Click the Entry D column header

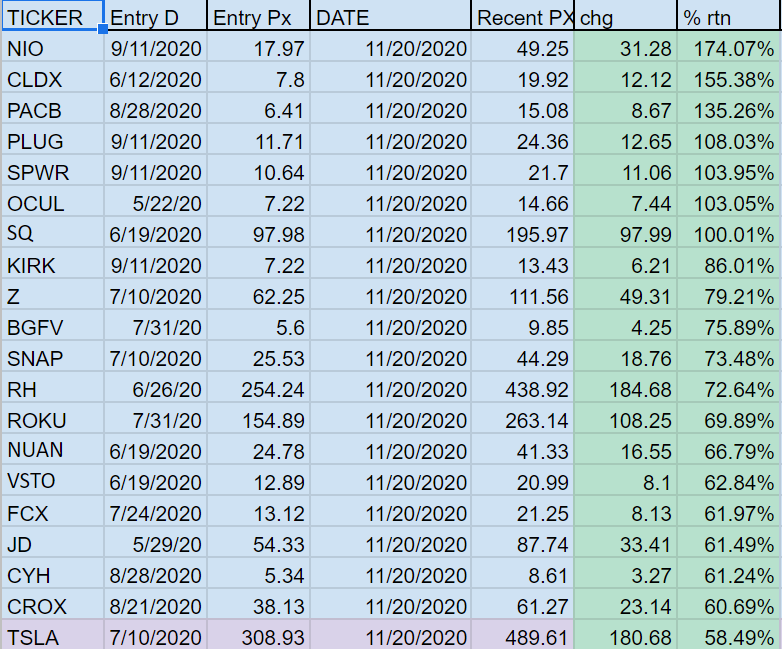pyautogui.click(x=155, y=15)
